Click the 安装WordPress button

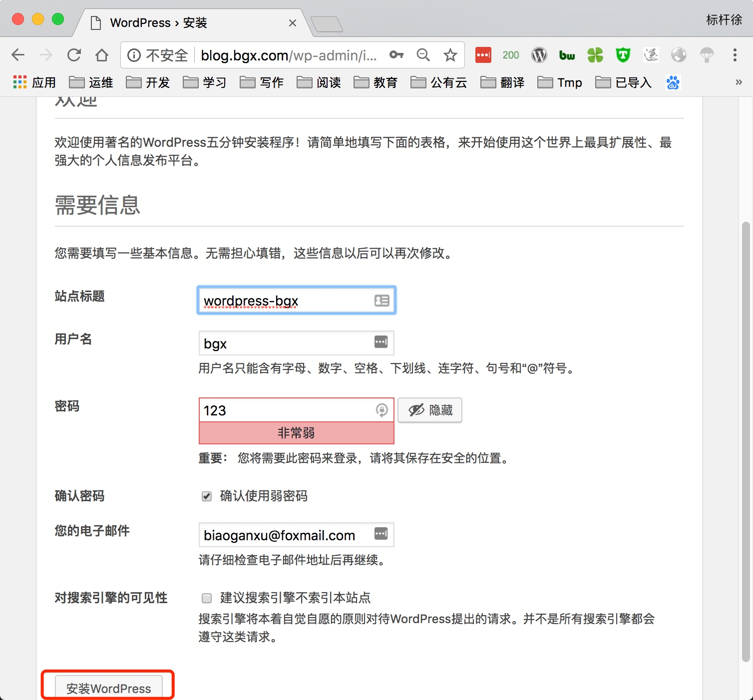(x=109, y=688)
